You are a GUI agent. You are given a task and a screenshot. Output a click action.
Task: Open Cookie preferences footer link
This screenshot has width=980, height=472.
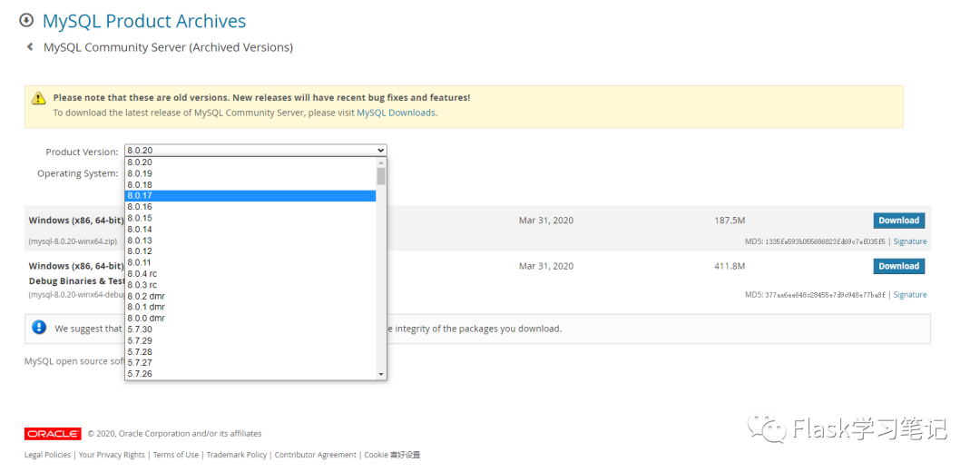click(393, 455)
